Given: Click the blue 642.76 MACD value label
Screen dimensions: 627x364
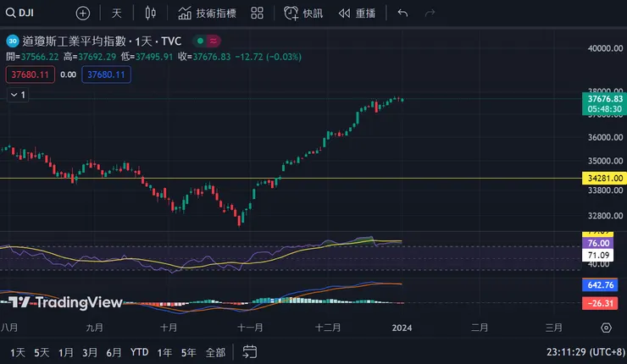Looking at the screenshot, I should [600, 285].
